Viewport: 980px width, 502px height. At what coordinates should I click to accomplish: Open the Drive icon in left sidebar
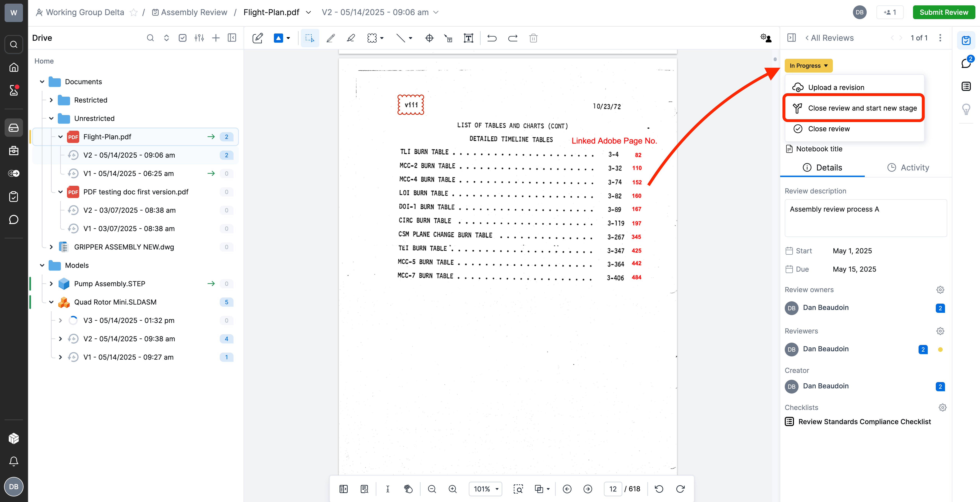click(x=14, y=127)
